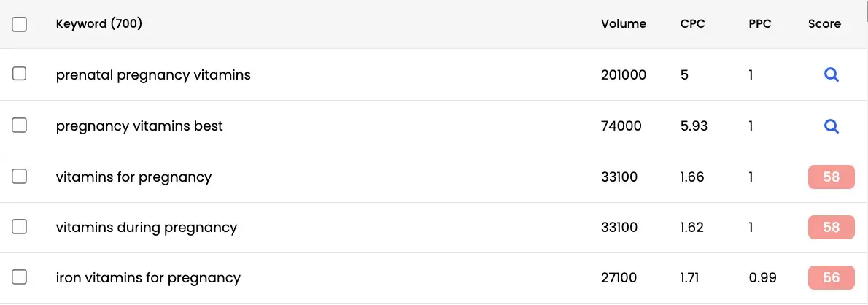Open the iron vitamins for pregnancy keyword
868x305 pixels.
coord(148,278)
